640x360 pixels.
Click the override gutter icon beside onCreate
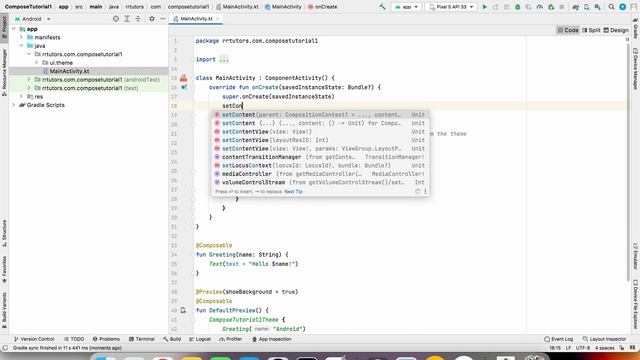click(x=184, y=87)
